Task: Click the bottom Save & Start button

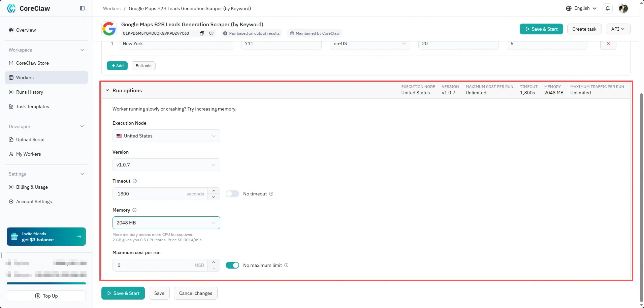Action: 123,293
